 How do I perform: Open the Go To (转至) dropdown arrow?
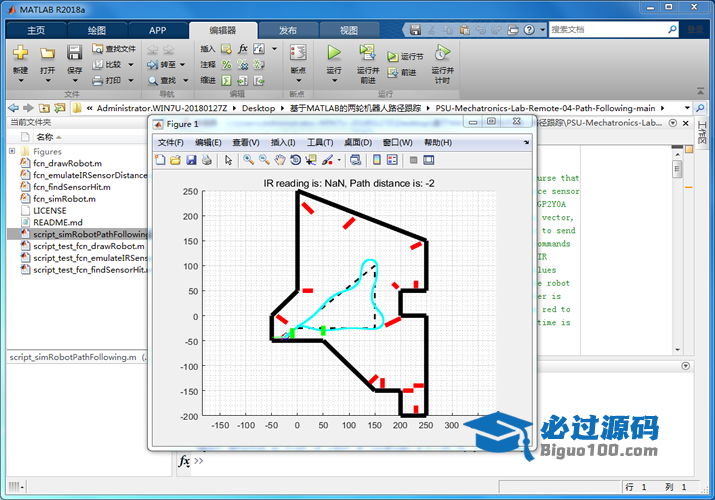[x=183, y=65]
